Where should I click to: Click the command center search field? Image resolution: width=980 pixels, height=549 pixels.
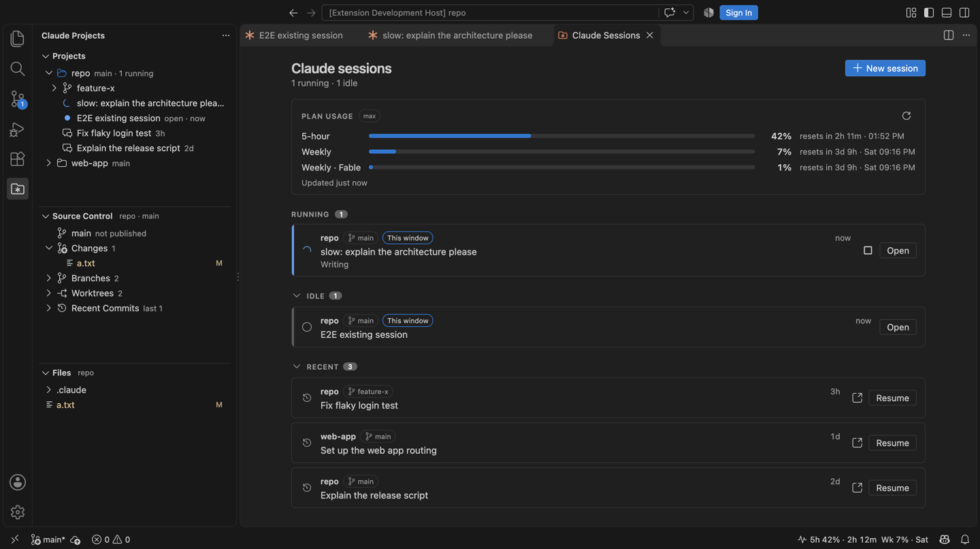pyautogui.click(x=490, y=13)
